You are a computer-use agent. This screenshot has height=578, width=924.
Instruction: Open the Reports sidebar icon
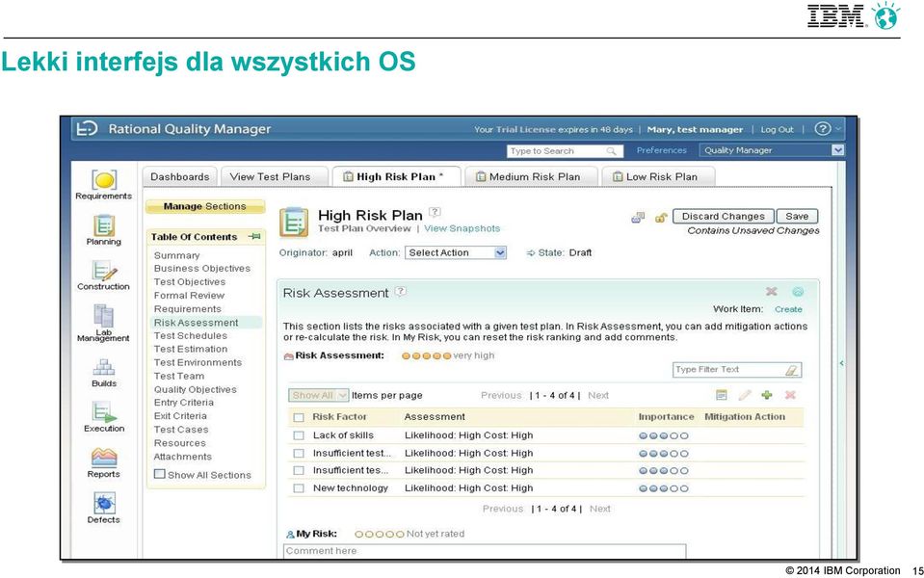click(104, 458)
